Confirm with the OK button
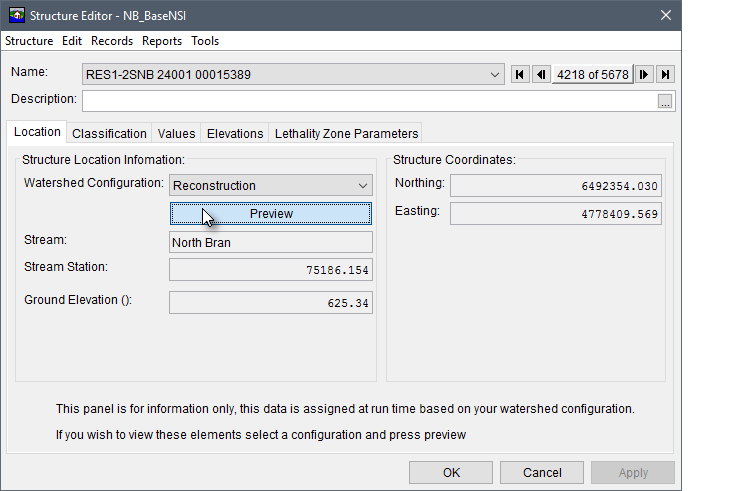 click(x=451, y=472)
